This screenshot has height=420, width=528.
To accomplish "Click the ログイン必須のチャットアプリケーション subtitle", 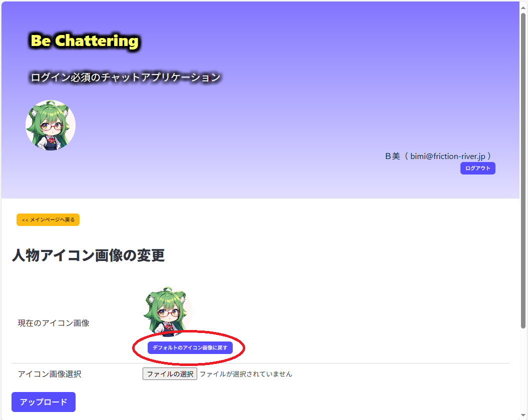I will pos(125,77).
